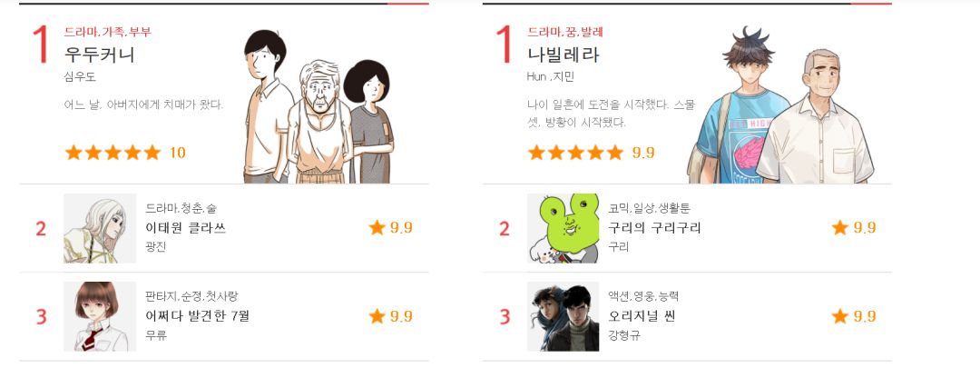
Task: Select the 어쩌다 발견한 7월 thumbnail
Action: [100, 317]
